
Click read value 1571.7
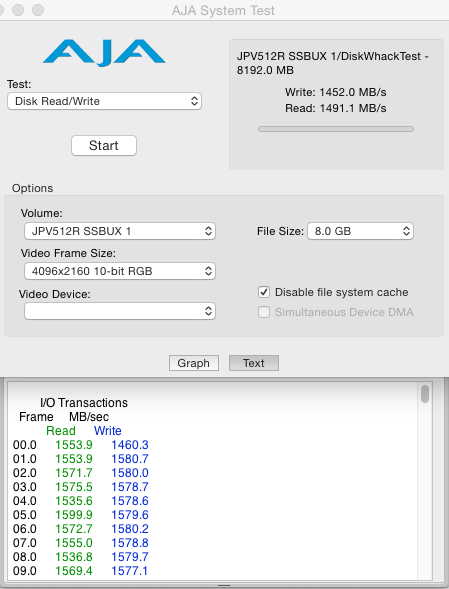[74, 473]
